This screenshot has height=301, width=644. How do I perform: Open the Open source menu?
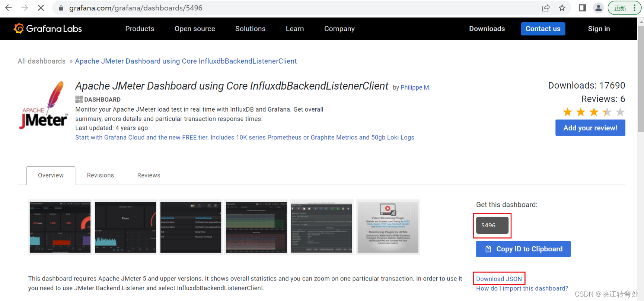[x=195, y=29]
